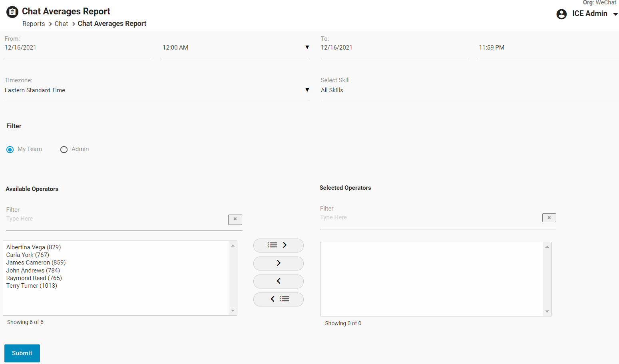Choose Terry Turner (1013) in operator list

(x=32, y=286)
